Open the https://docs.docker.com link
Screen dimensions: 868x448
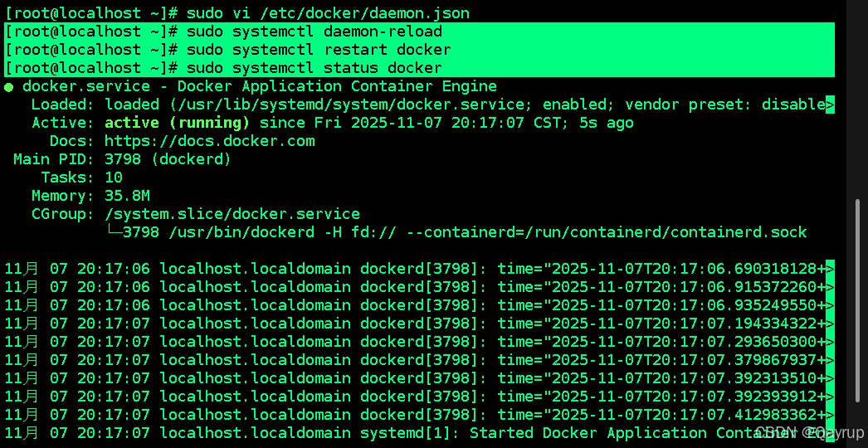(210, 141)
